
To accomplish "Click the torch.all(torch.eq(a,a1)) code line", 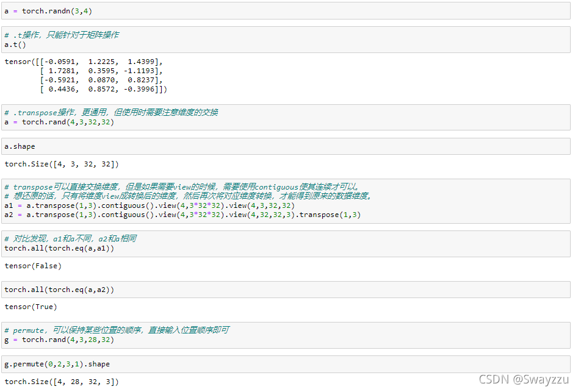I will click(x=59, y=248).
